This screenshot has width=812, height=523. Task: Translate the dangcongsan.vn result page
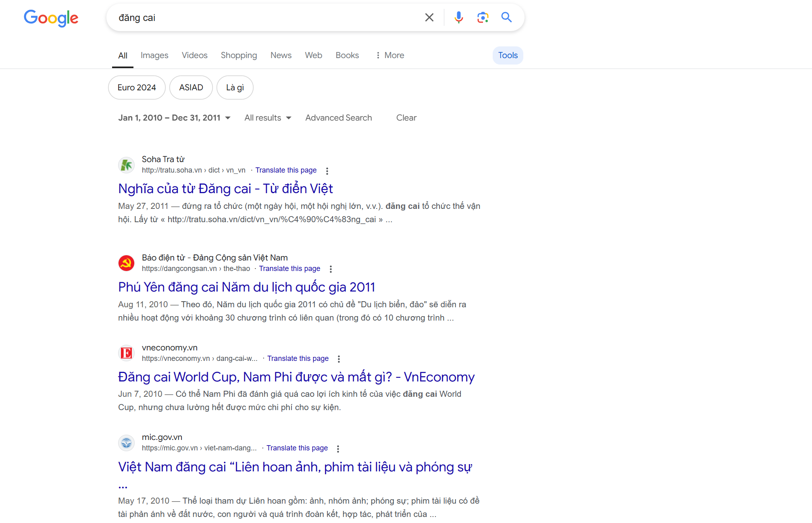pyautogui.click(x=289, y=269)
